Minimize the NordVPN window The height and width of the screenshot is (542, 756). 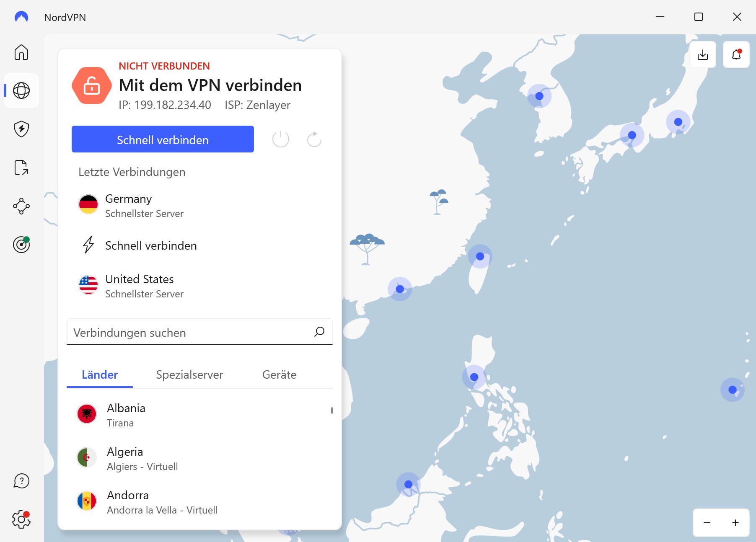point(660,17)
